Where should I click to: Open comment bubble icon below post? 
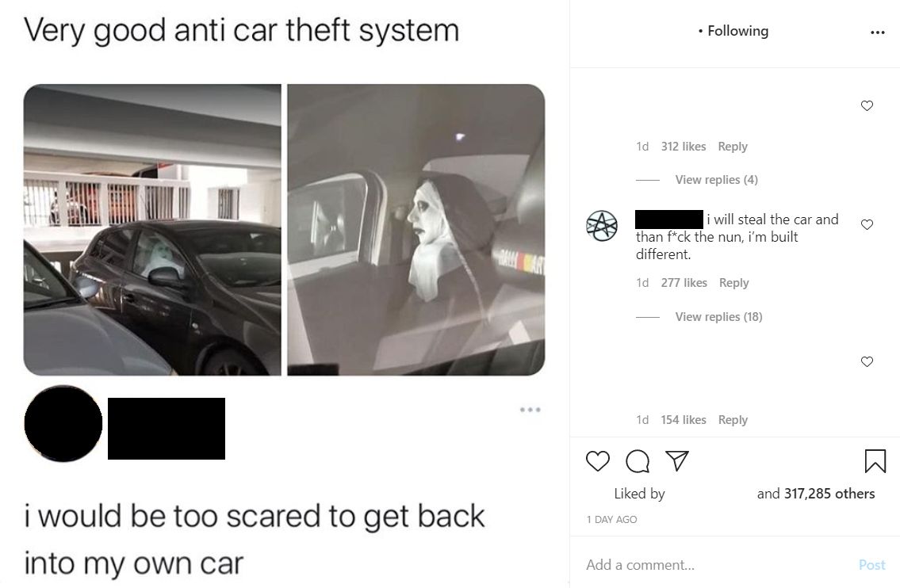pyautogui.click(x=637, y=460)
